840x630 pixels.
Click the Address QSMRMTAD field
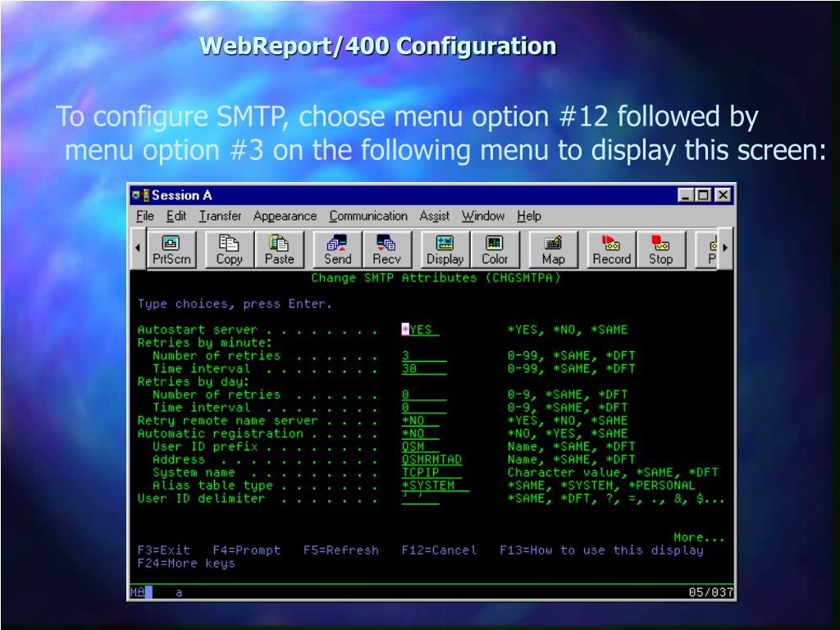pos(431,459)
